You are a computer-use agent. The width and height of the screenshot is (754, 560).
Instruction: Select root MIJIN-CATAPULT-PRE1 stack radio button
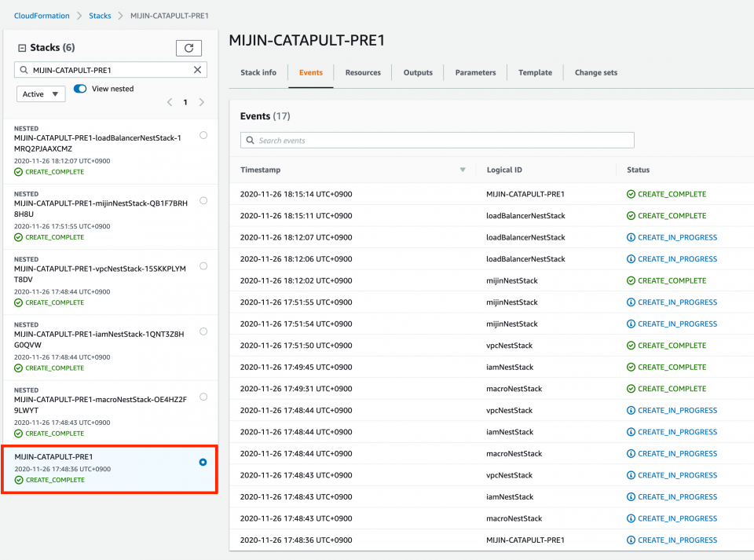pyautogui.click(x=203, y=463)
